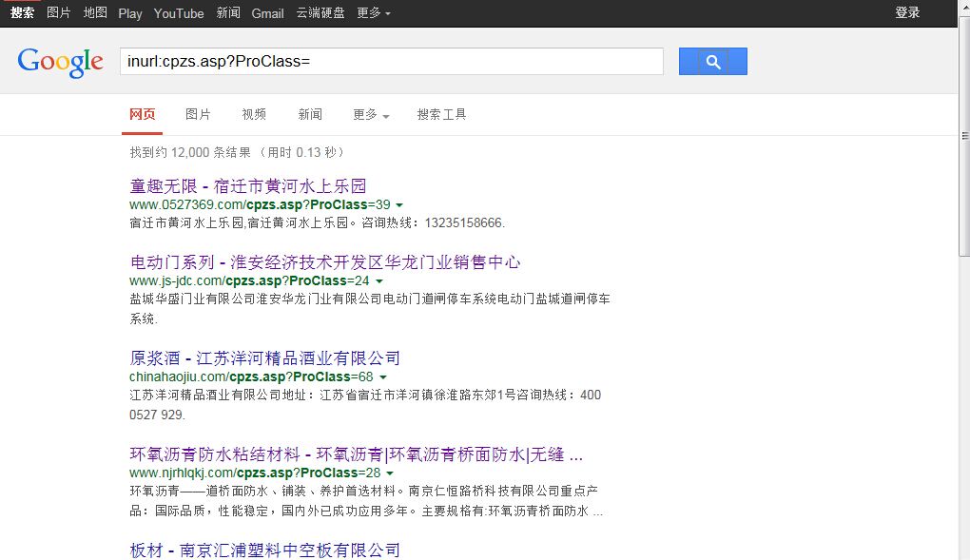
Task: Expand the 更多 menu in top black bar
Action: (x=374, y=13)
